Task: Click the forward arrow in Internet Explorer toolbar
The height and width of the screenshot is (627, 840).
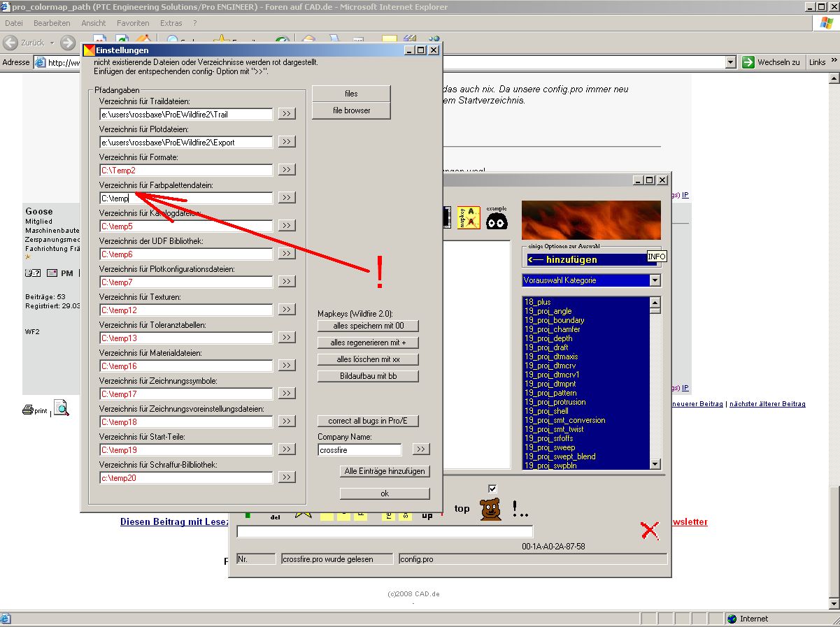Action: pyautogui.click(x=68, y=43)
